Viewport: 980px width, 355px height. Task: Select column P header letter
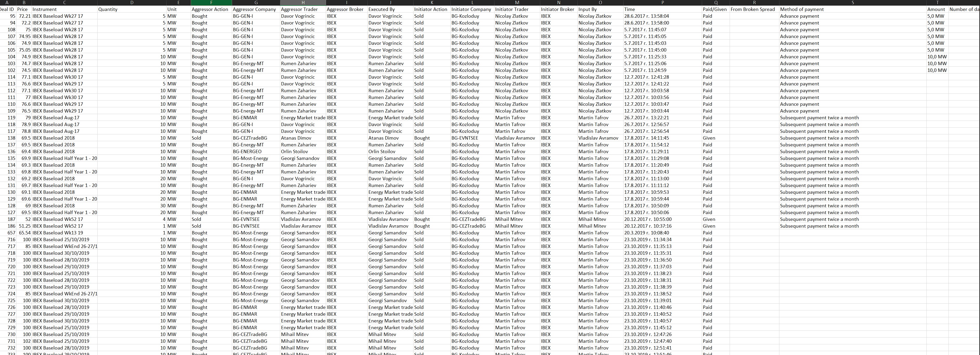pyautogui.click(x=662, y=3)
